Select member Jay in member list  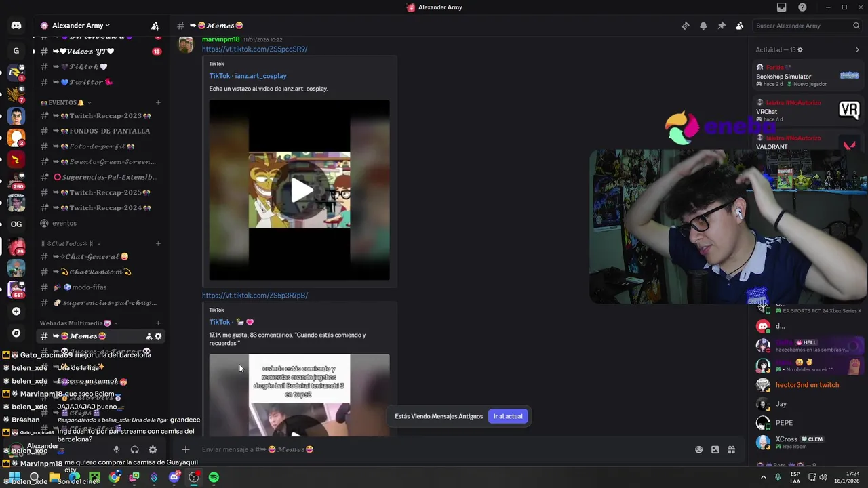click(x=808, y=404)
